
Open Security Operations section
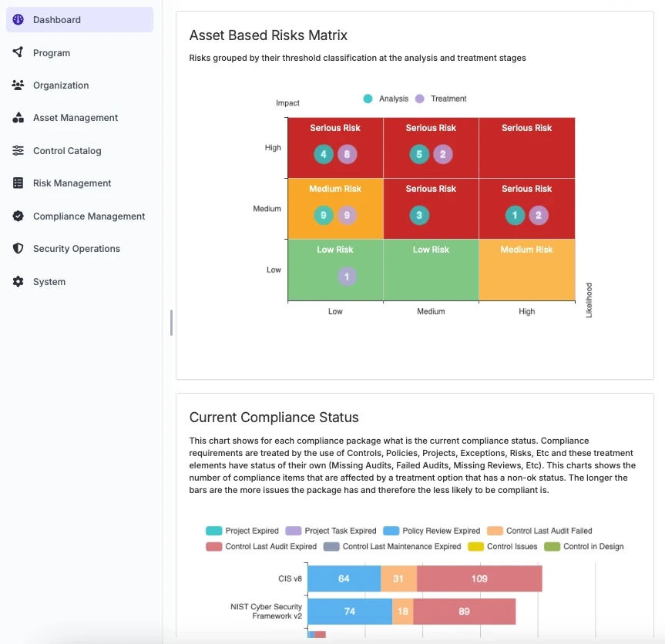[x=79, y=249]
